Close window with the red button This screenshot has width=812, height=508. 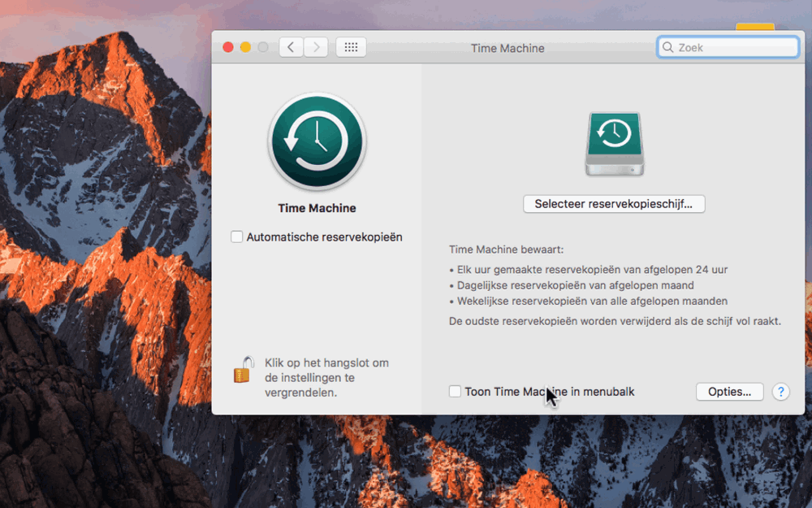click(228, 47)
